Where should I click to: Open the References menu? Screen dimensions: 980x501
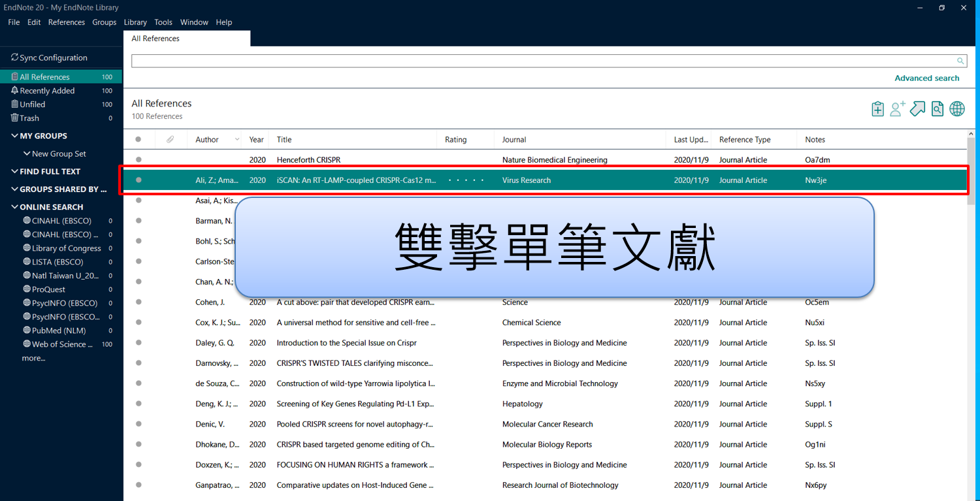(x=67, y=22)
